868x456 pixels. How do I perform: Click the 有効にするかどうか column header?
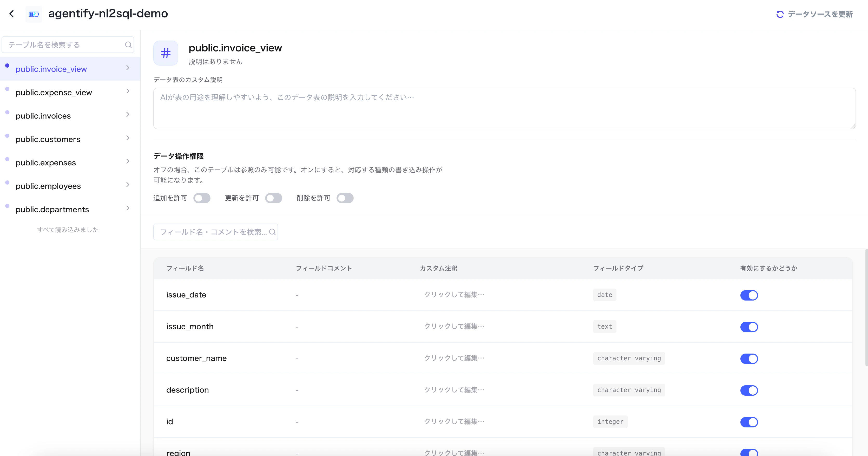(769, 268)
